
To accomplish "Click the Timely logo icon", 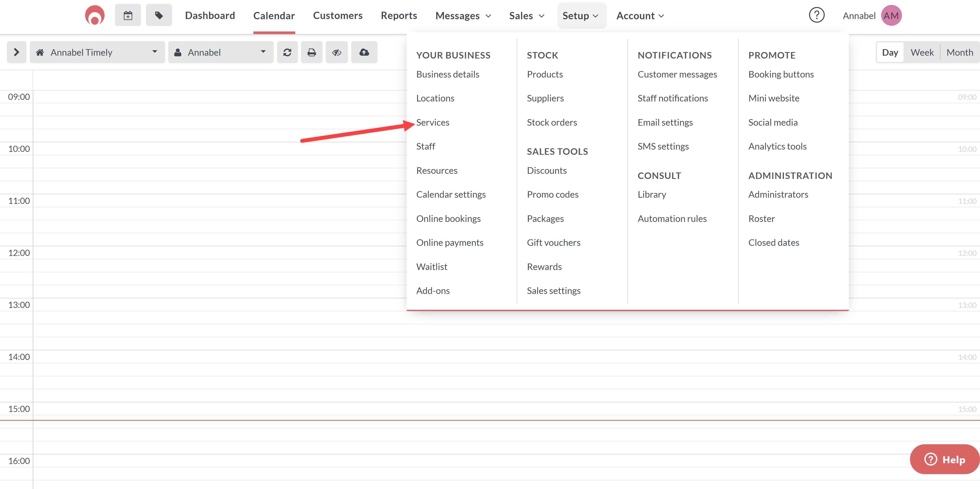I will coord(94,16).
